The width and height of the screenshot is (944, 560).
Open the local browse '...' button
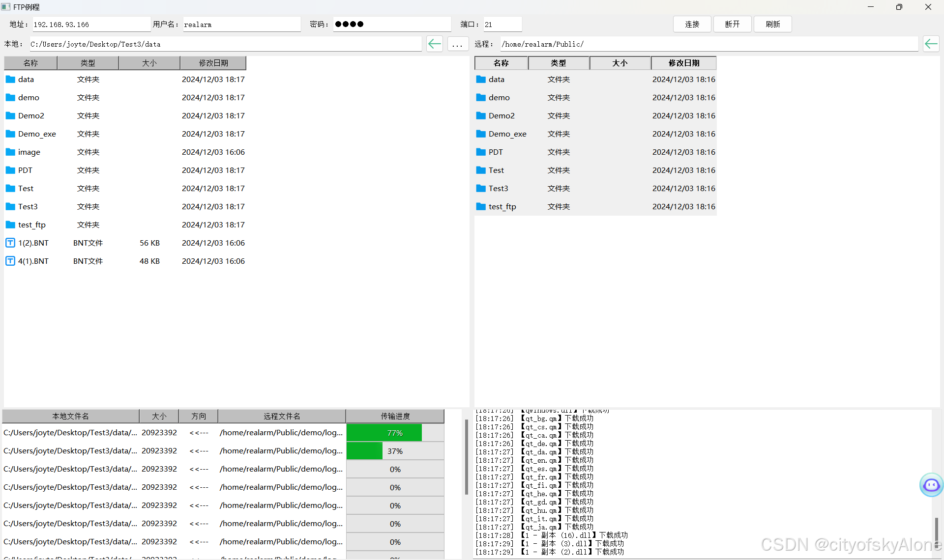click(457, 44)
